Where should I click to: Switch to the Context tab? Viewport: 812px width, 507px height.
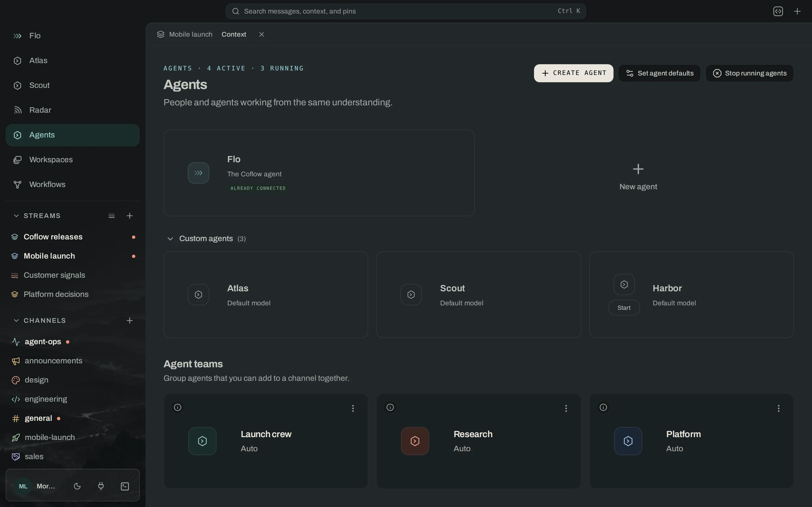click(x=234, y=35)
